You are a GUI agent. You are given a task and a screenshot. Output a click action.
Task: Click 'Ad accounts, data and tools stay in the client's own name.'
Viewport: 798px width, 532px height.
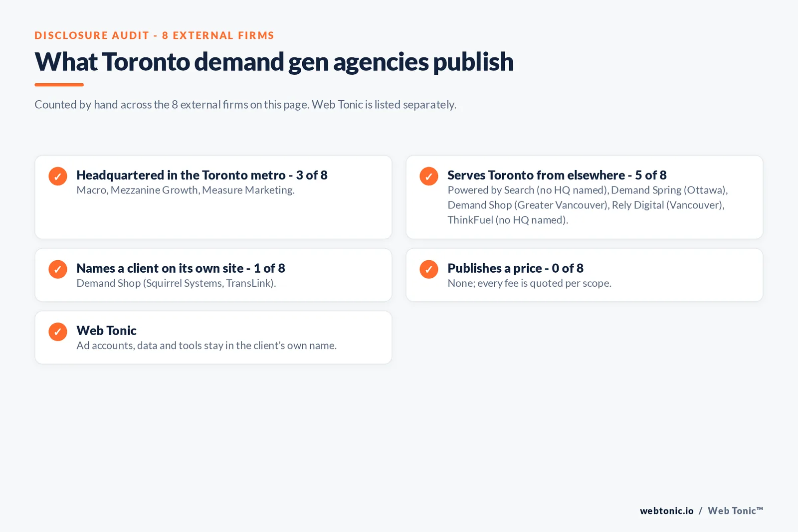coord(206,346)
